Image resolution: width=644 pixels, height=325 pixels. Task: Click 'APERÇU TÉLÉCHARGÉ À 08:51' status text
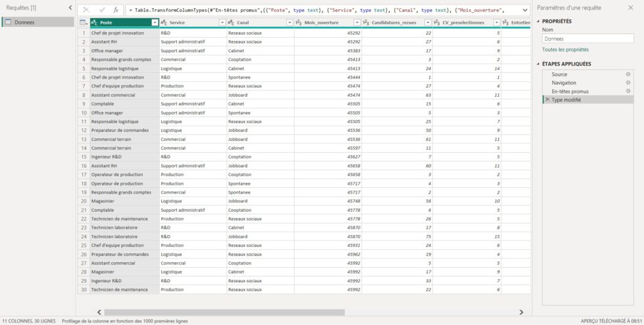click(611, 321)
